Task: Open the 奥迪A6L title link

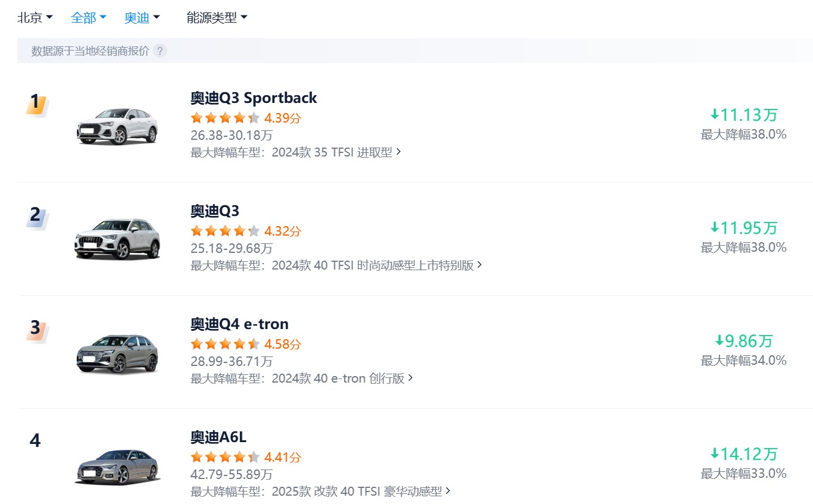Action: tap(218, 437)
